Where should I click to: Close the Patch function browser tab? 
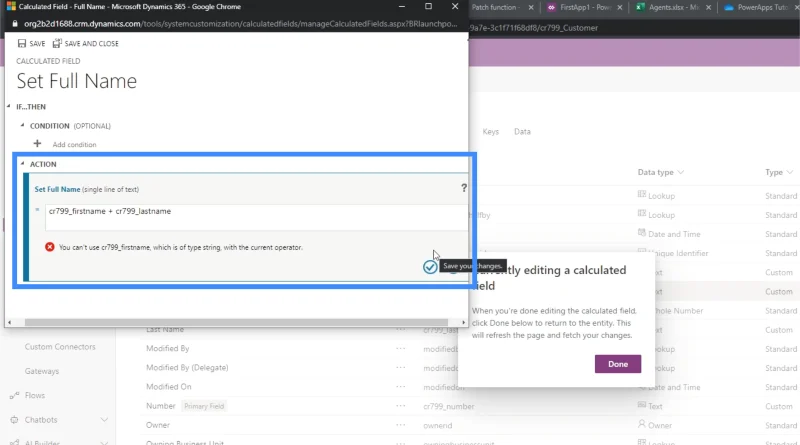point(531,7)
